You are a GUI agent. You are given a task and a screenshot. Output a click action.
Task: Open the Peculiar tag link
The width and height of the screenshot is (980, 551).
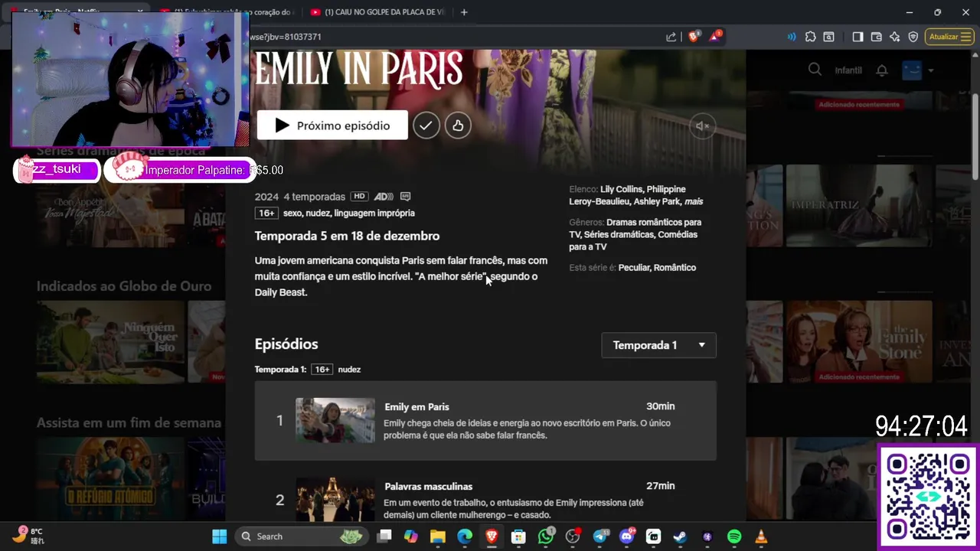[x=635, y=268]
